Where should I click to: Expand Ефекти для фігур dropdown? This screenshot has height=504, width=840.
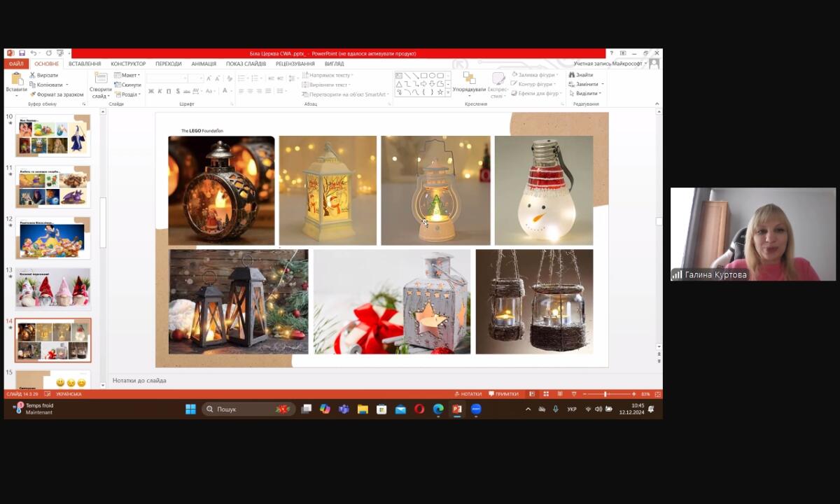(536, 93)
